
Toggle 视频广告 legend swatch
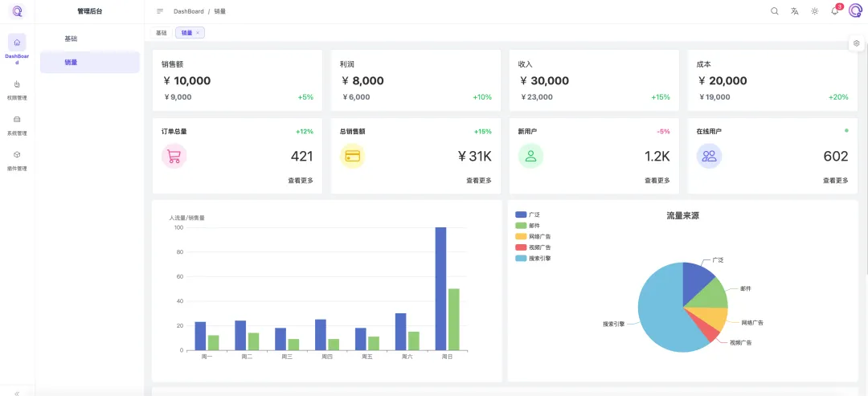(x=521, y=247)
